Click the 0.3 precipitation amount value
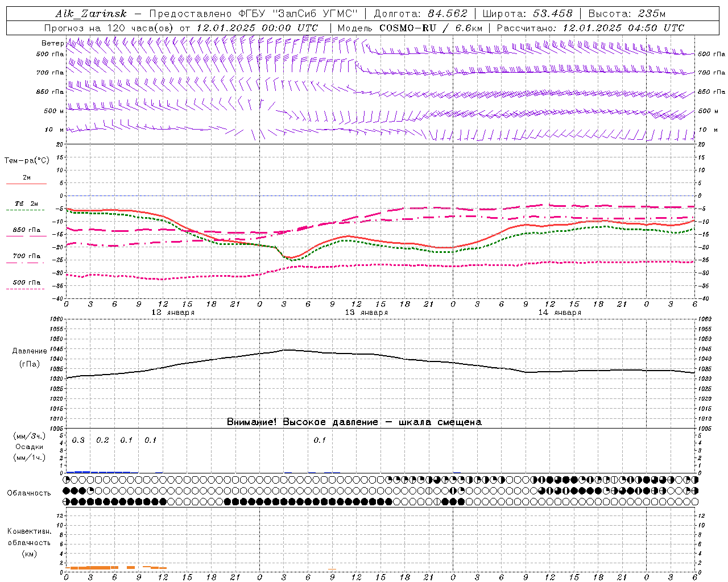The width and height of the screenshot is (728, 582). [x=78, y=440]
